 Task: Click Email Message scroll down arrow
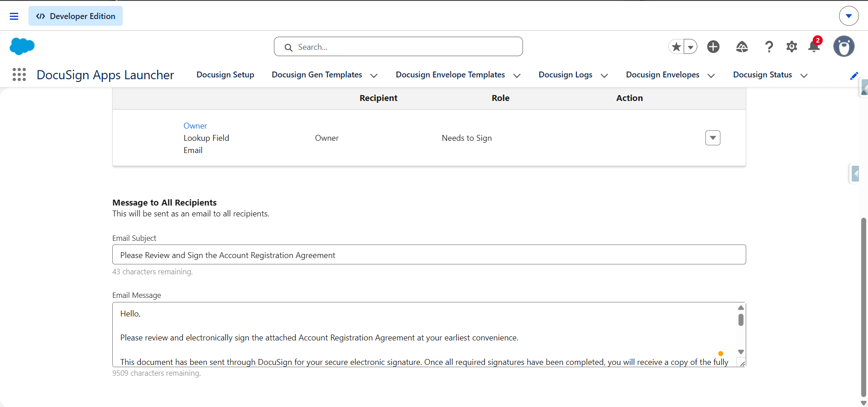coord(741,352)
